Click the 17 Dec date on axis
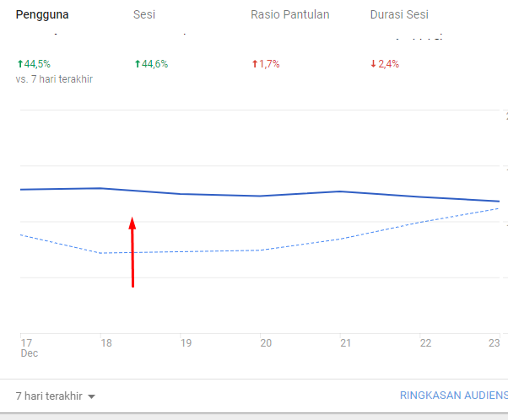 point(27,347)
